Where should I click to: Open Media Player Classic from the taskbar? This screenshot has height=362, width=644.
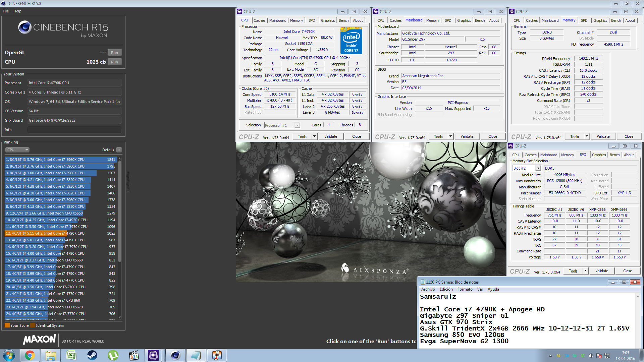point(133,355)
